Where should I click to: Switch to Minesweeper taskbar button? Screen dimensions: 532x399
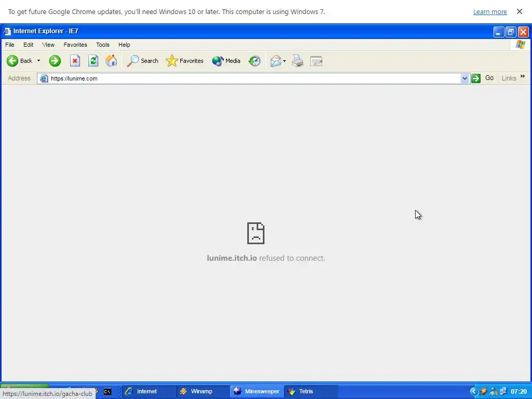[x=257, y=391]
